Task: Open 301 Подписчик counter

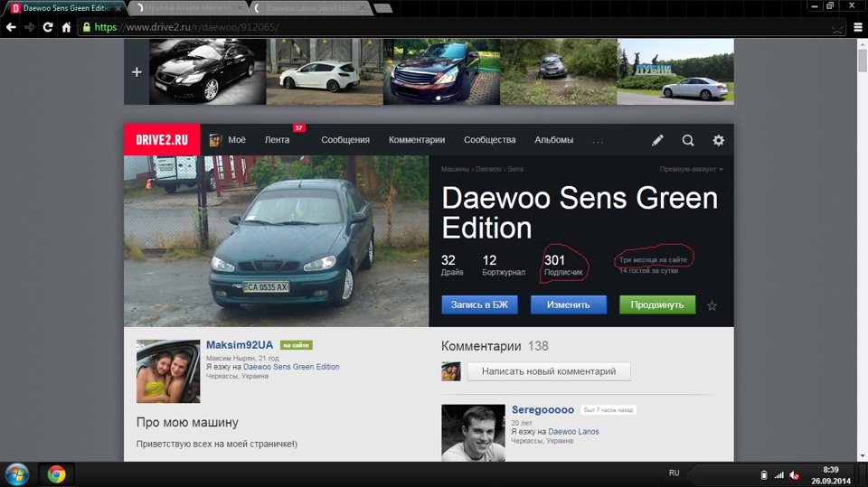Action: 563,265
